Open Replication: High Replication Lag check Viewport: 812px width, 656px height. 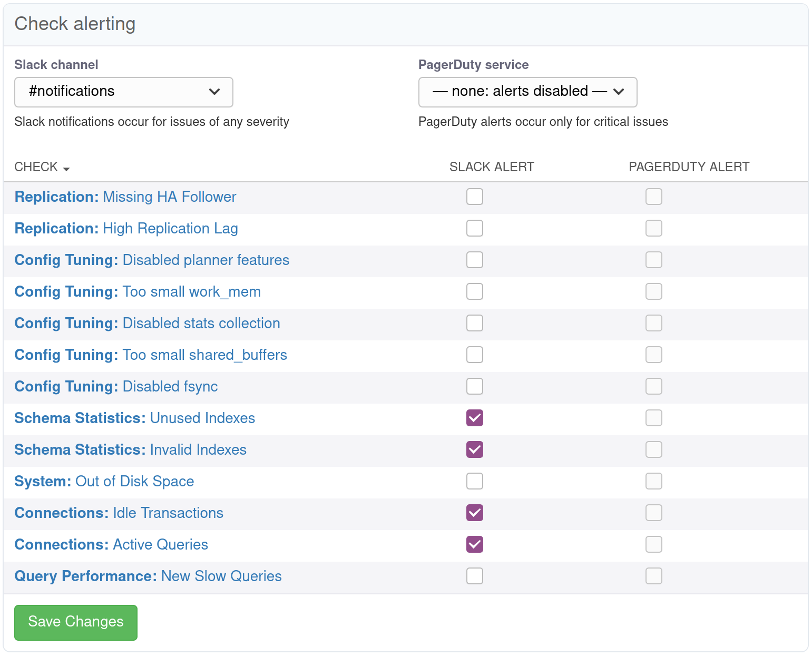click(126, 229)
